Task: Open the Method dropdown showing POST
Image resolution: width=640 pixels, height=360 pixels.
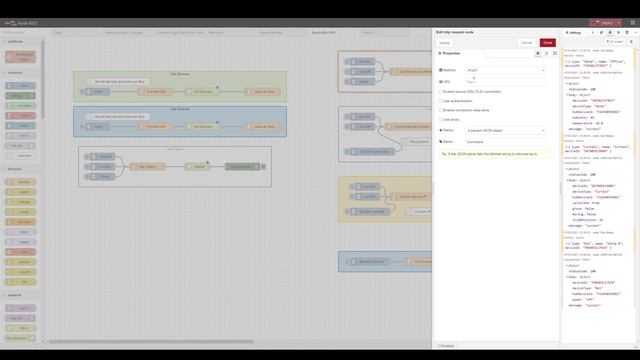Action: (505, 70)
